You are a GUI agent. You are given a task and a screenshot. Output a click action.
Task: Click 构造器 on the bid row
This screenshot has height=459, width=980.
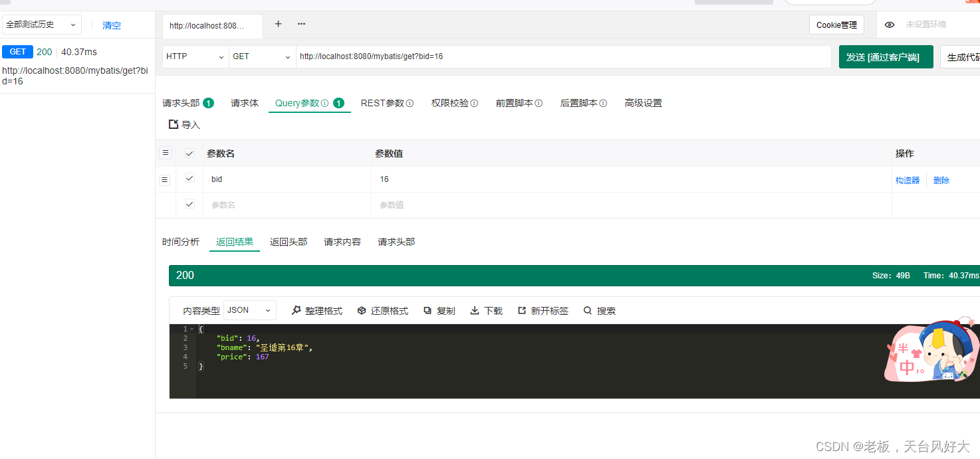(908, 180)
